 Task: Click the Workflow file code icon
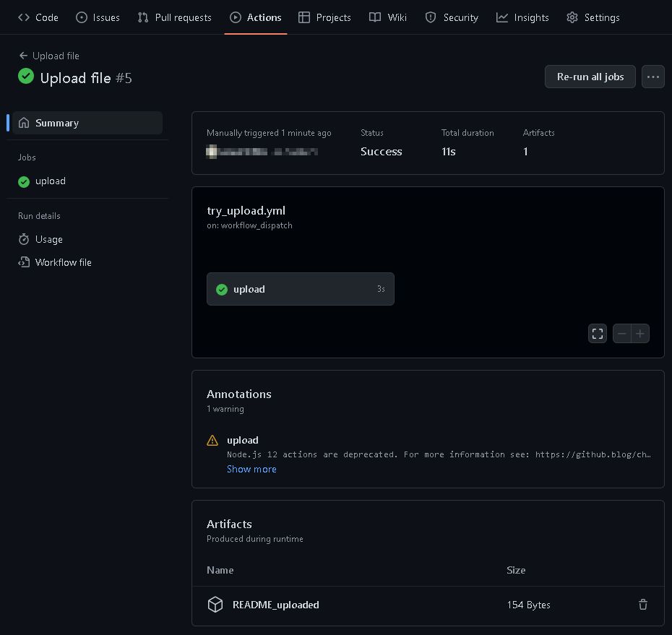24,262
